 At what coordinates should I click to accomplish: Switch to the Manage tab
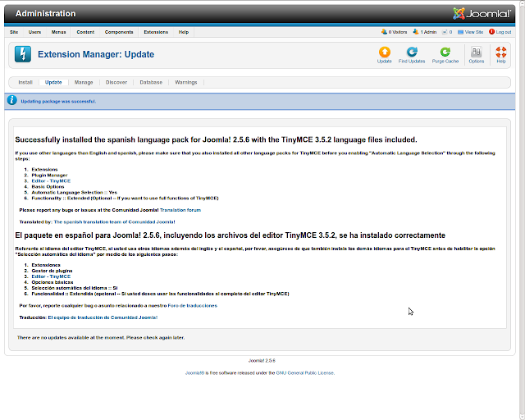coord(84,82)
